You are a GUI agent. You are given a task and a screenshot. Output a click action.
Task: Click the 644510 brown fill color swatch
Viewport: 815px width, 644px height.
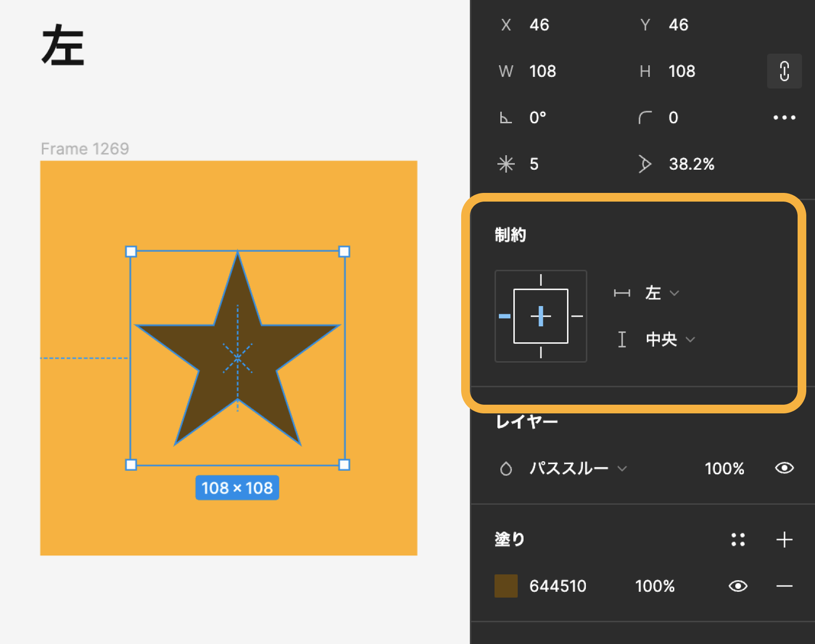[x=506, y=586]
